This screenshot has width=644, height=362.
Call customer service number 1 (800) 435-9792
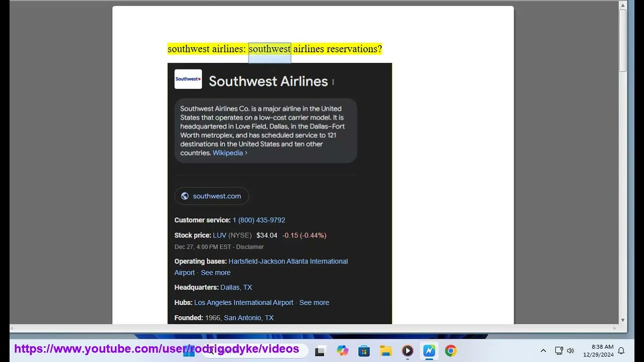(259, 220)
